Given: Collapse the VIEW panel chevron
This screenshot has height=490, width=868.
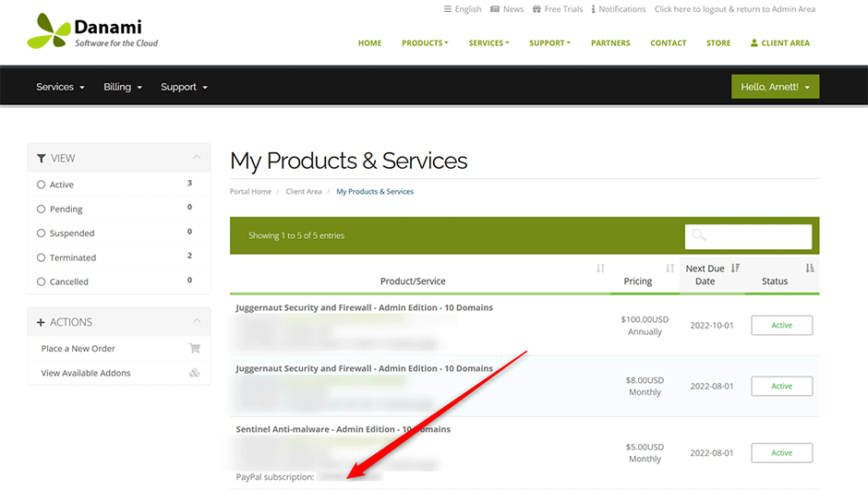Looking at the screenshot, I should pyautogui.click(x=197, y=158).
